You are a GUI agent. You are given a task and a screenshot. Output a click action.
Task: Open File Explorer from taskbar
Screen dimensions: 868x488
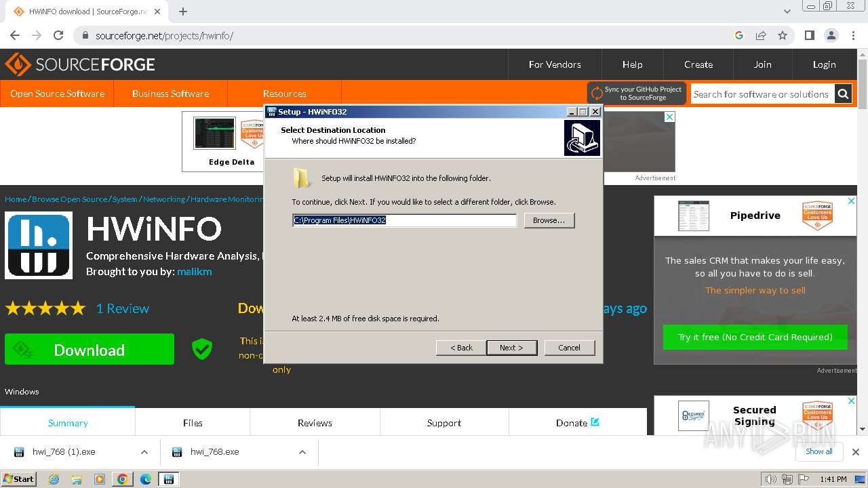[77, 479]
